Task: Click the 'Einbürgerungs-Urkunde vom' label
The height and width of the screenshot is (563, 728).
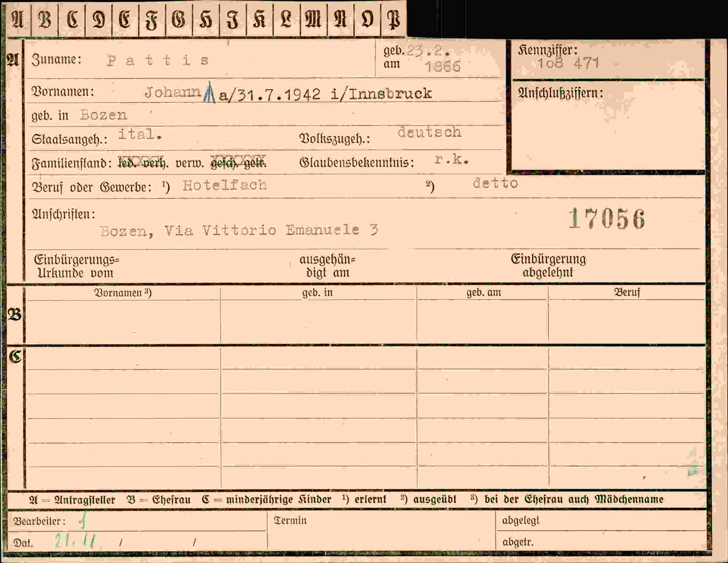Action: pos(77,266)
